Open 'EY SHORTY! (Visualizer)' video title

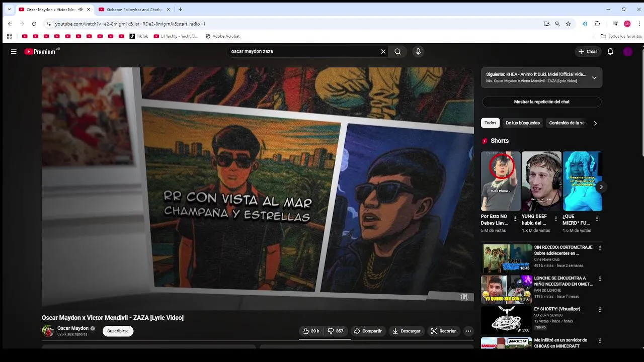coord(557,309)
